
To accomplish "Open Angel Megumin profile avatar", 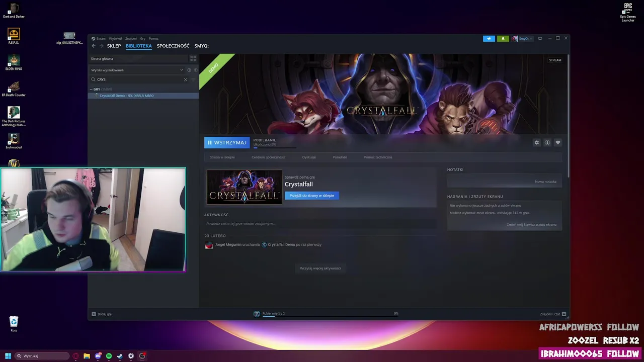I will (209, 245).
